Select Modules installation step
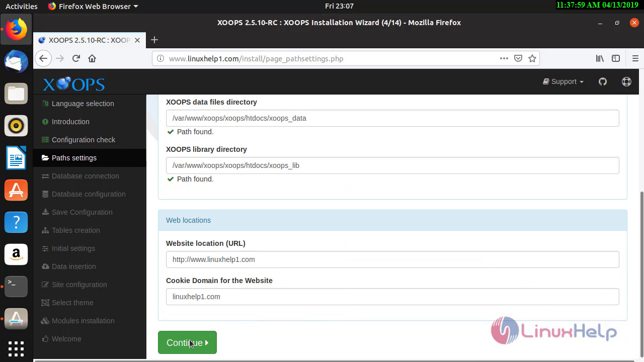The width and height of the screenshot is (644, 362). [90, 321]
